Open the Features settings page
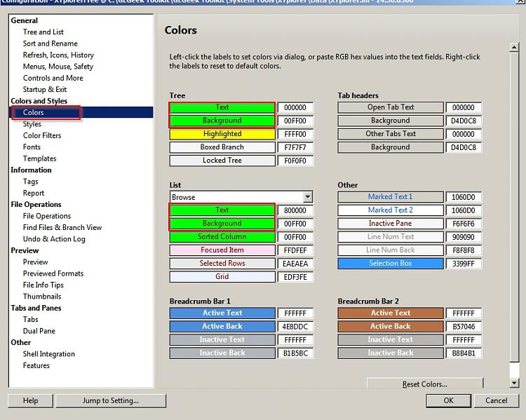 (36, 365)
